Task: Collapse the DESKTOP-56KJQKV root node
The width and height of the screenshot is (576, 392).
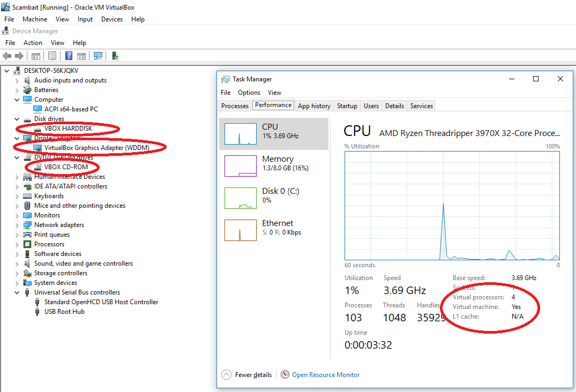Action: (6, 71)
